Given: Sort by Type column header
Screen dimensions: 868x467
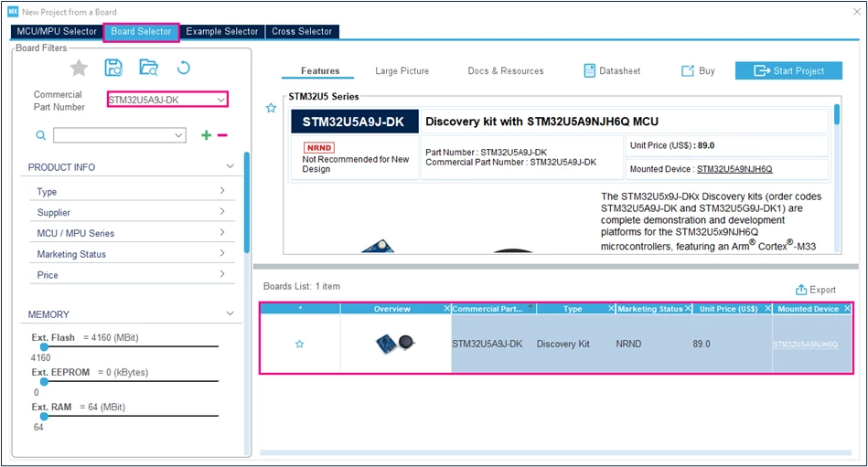Looking at the screenshot, I should pos(573,309).
